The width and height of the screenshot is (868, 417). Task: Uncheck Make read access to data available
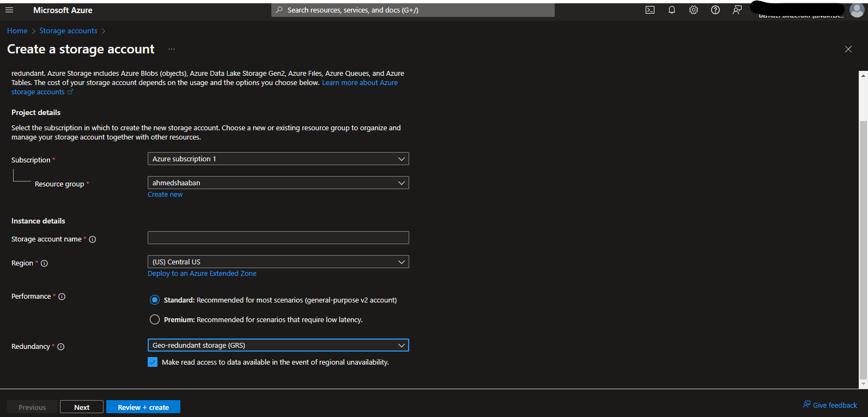pyautogui.click(x=153, y=362)
